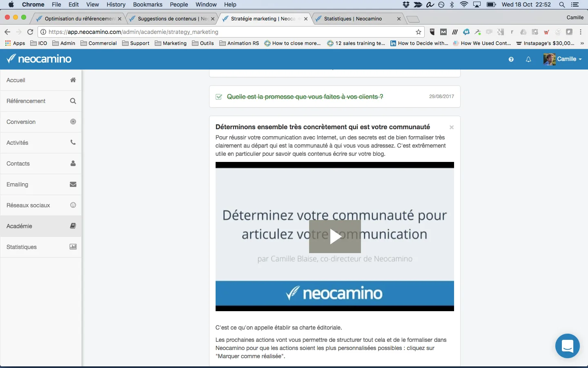The height and width of the screenshot is (368, 588).
Task: Open the People menu
Action: (179, 4)
